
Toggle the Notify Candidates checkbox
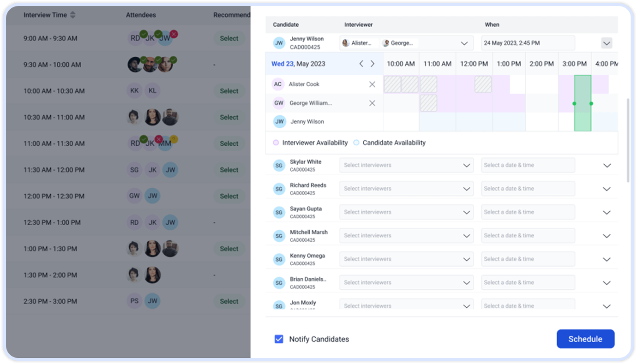(279, 339)
